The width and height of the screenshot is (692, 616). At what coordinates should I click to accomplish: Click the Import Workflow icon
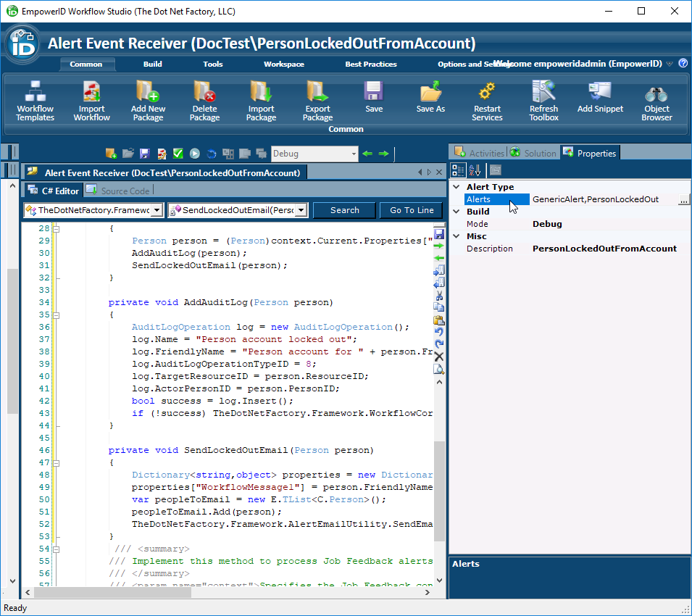coord(91,101)
